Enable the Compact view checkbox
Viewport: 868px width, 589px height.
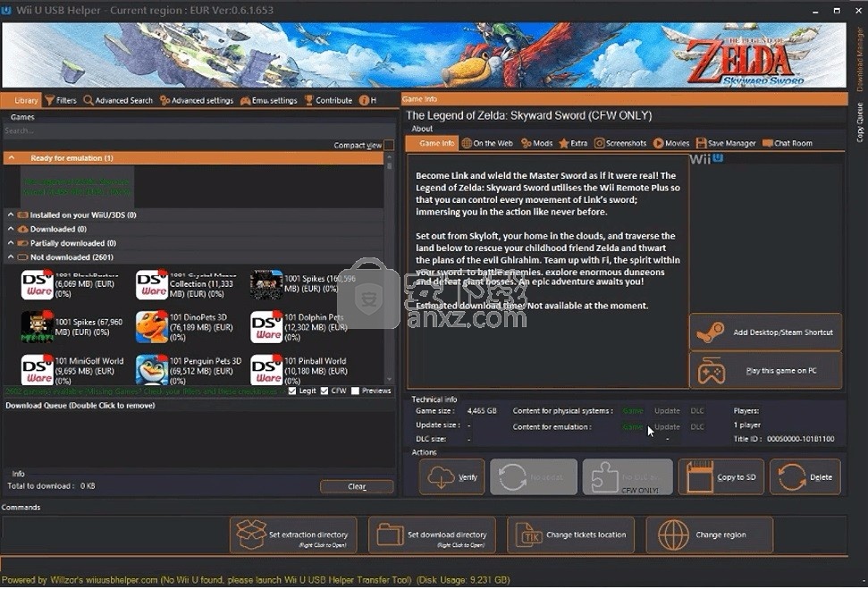point(389,145)
